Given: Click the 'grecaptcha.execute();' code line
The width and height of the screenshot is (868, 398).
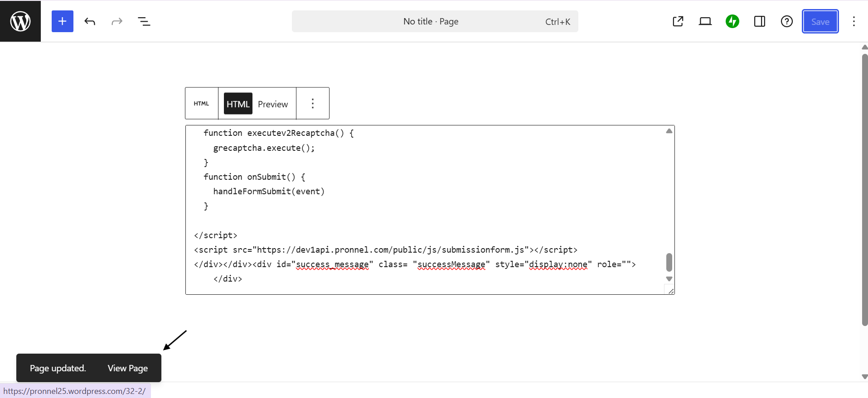Looking at the screenshot, I should click(x=264, y=148).
